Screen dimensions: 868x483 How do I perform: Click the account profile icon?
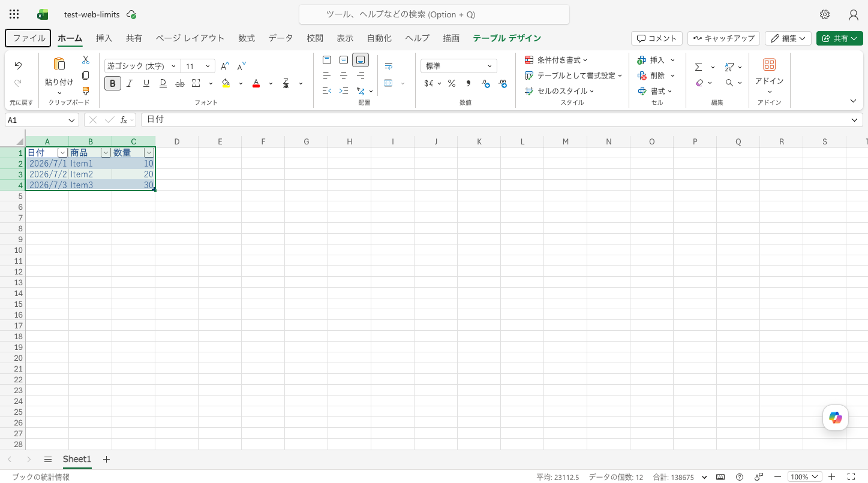tap(853, 14)
